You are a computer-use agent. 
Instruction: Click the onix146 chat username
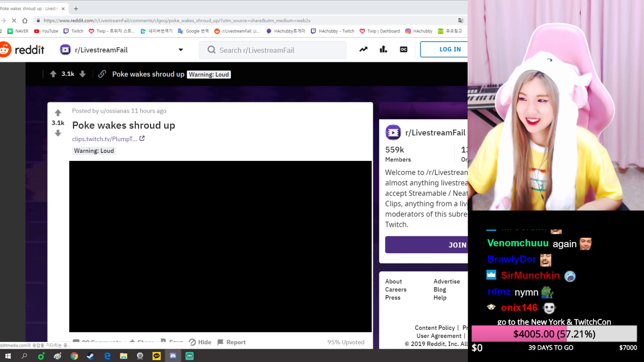pos(519,308)
